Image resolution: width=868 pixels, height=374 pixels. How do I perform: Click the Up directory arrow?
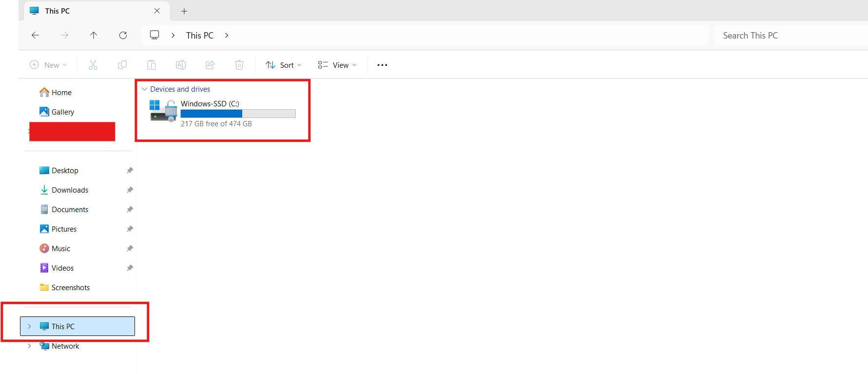point(94,35)
